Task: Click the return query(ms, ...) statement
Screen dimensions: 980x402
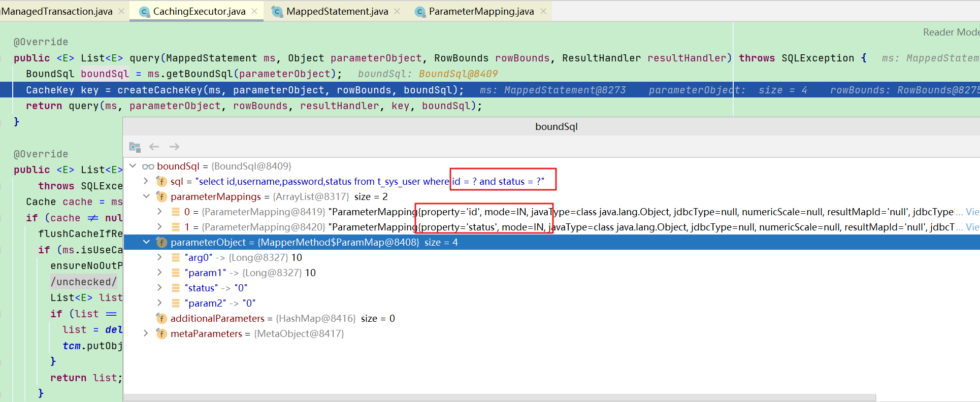Action: [x=254, y=106]
